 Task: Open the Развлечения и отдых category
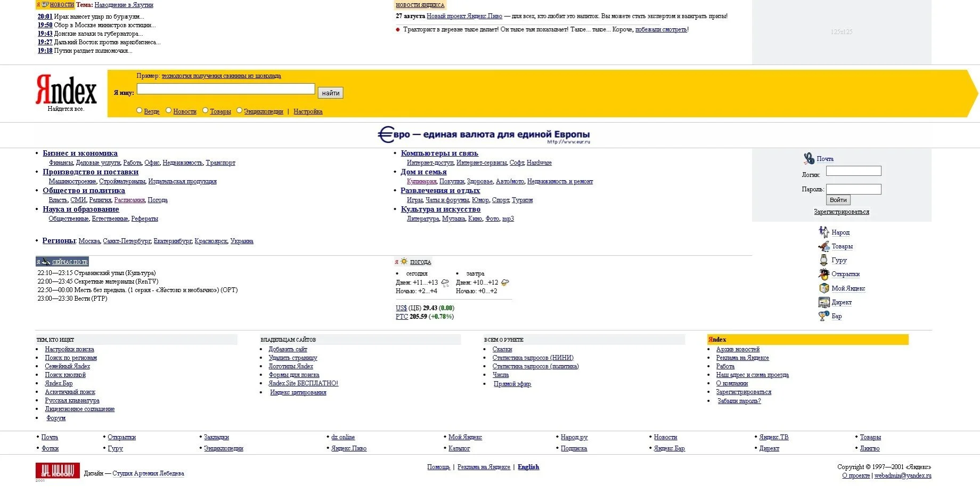[x=440, y=191]
